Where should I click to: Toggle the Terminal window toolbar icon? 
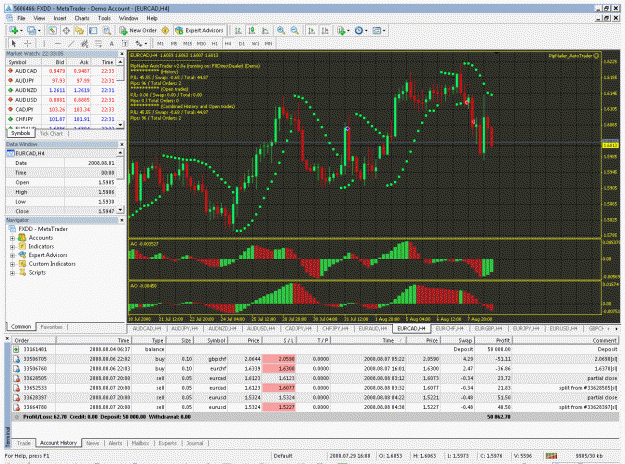coord(93,30)
